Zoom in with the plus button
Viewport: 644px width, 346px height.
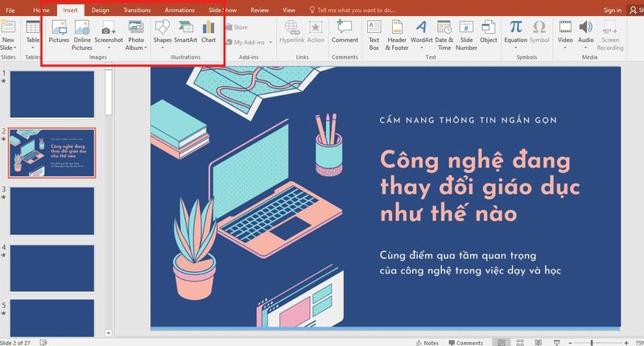626,343
